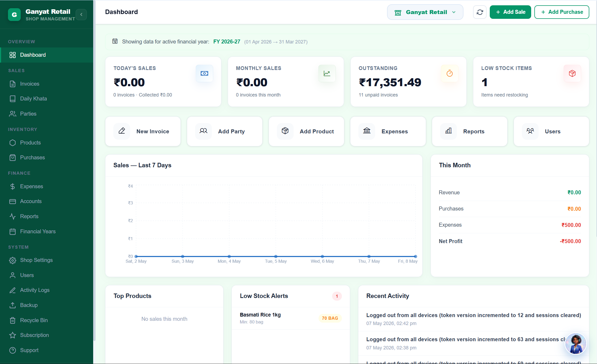597x364 pixels.
Task: Click the group icon on Users card
Action: pyautogui.click(x=530, y=131)
